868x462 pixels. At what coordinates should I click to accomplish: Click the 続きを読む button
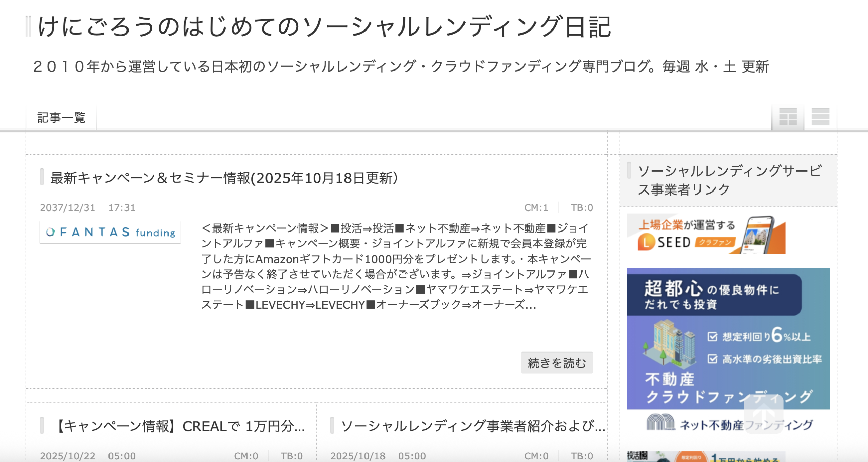coord(557,363)
